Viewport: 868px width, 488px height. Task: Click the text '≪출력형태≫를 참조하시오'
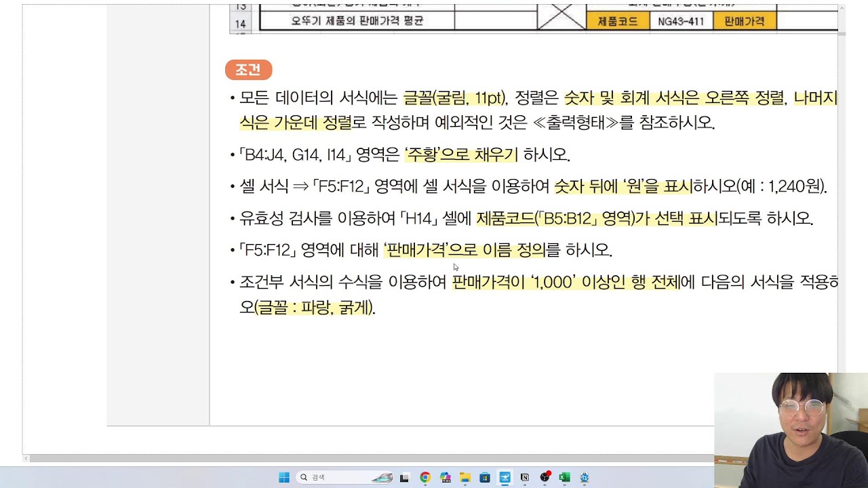click(622, 123)
